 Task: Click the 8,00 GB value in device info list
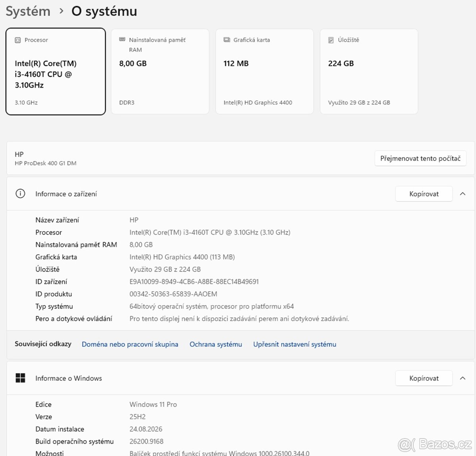(x=141, y=244)
